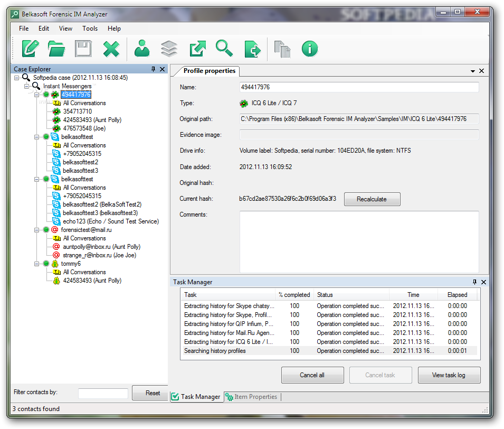Open the File menu
The image size is (504, 429).
coord(24,29)
